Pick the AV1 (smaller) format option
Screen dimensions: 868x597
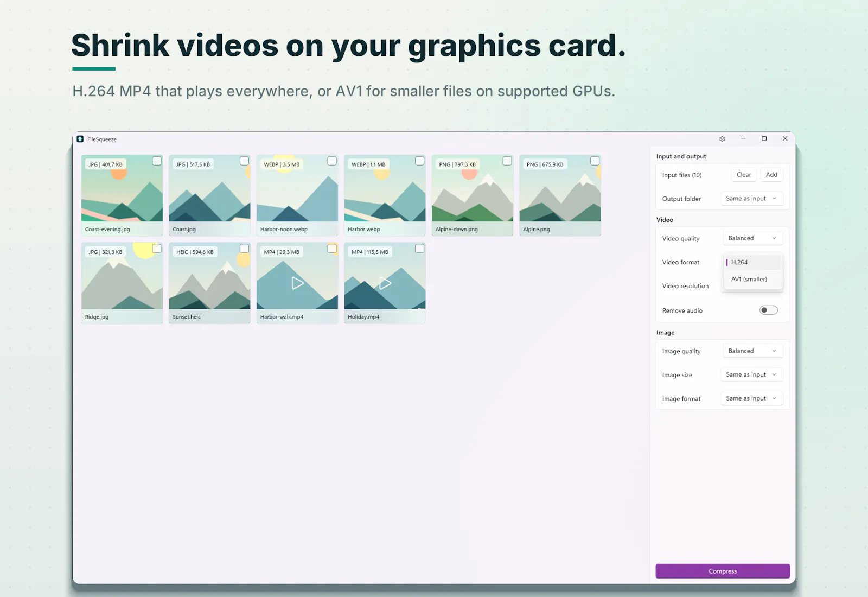coord(753,279)
